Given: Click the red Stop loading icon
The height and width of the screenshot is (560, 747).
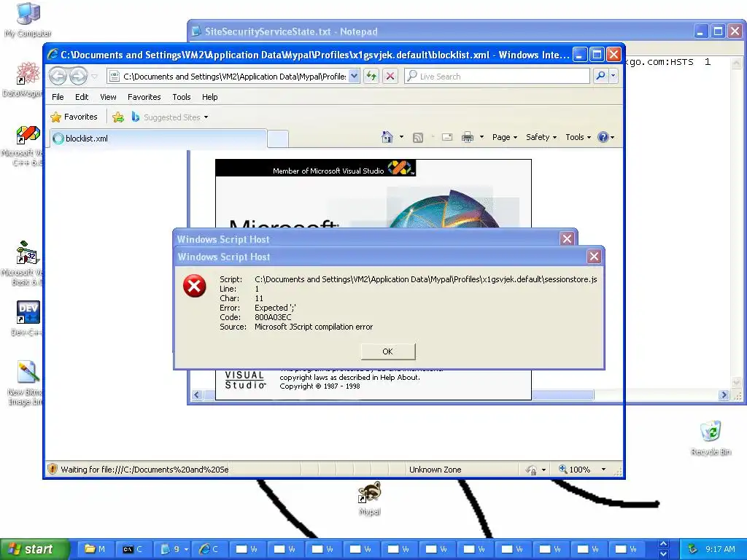Looking at the screenshot, I should tap(390, 76).
